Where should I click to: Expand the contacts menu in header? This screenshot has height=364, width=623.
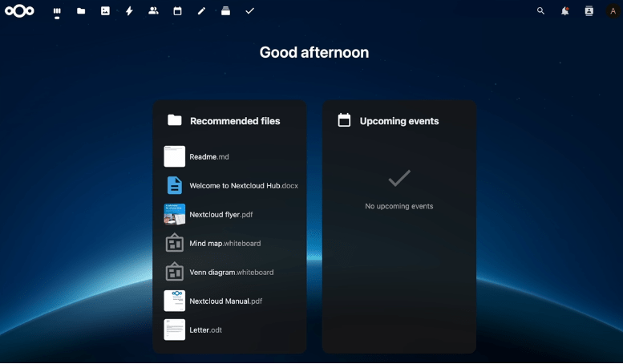coord(589,11)
